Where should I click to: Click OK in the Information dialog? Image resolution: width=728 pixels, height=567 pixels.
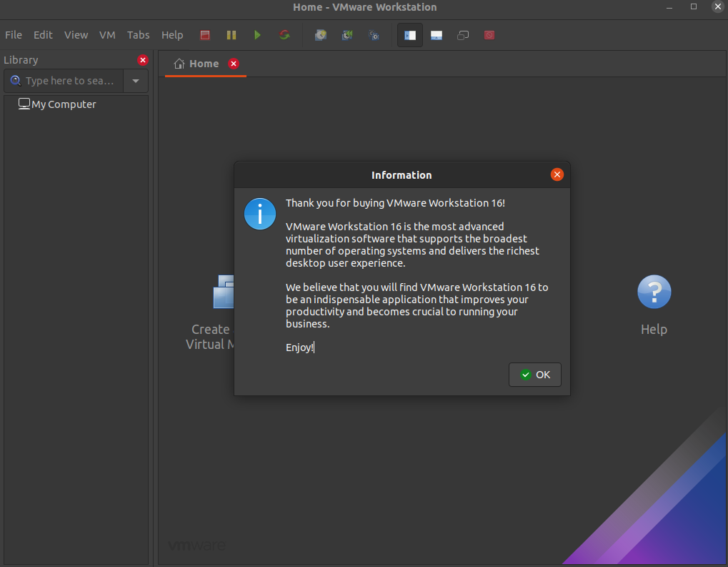click(535, 375)
